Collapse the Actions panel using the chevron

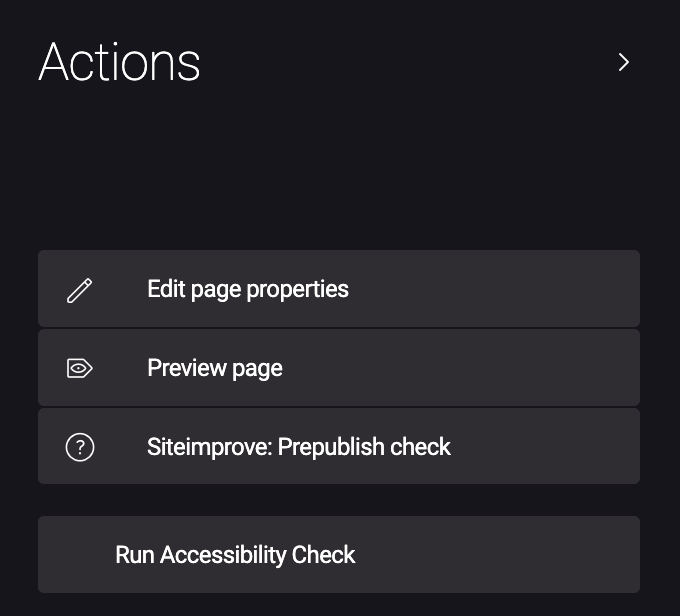(x=624, y=62)
